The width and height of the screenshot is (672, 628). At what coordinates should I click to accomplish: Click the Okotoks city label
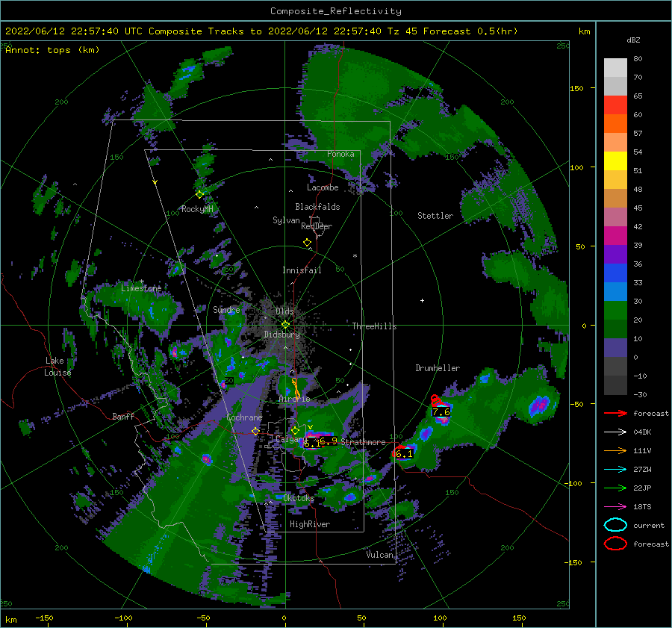click(x=299, y=498)
